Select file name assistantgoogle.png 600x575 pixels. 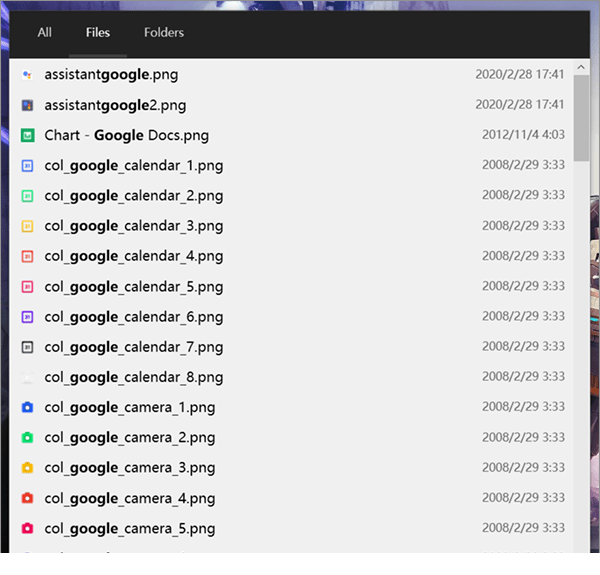[x=111, y=75]
